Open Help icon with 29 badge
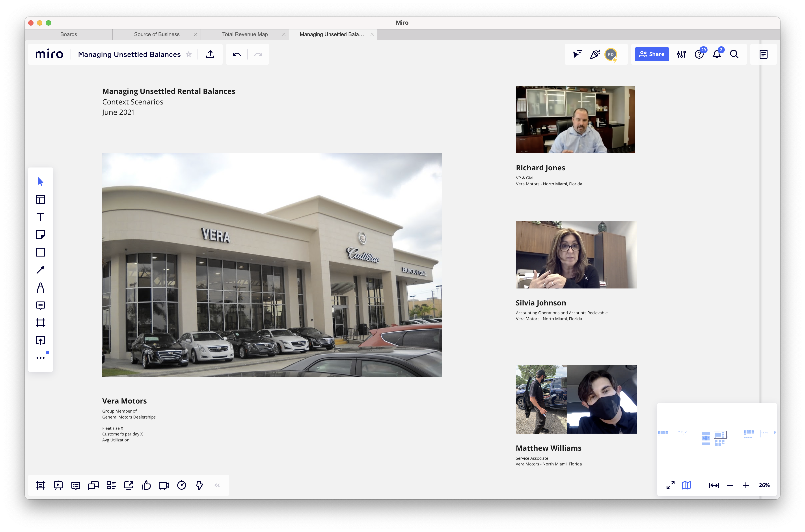The image size is (805, 532). pyautogui.click(x=699, y=54)
